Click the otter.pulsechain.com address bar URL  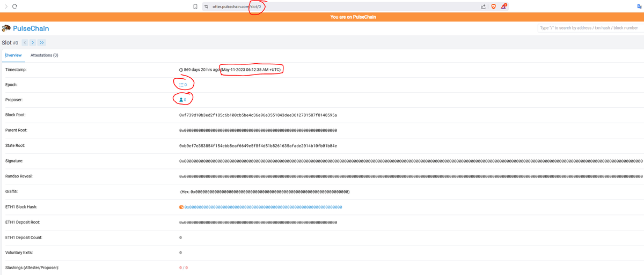click(236, 6)
